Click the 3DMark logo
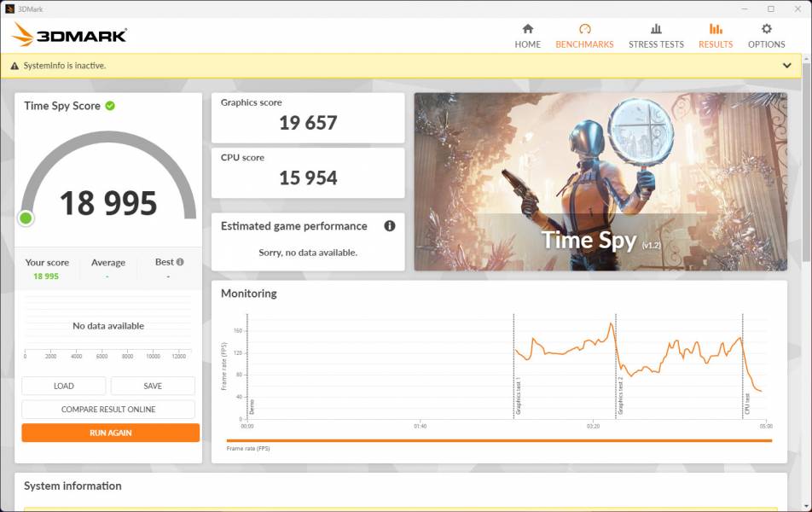 click(70, 35)
